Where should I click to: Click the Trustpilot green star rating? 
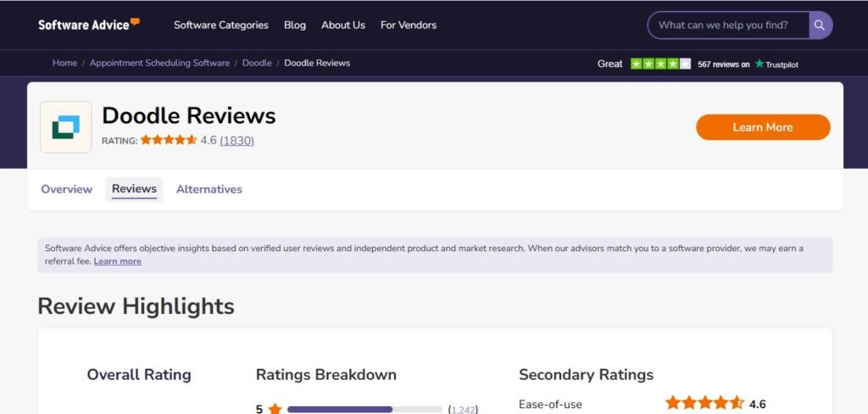tap(660, 64)
